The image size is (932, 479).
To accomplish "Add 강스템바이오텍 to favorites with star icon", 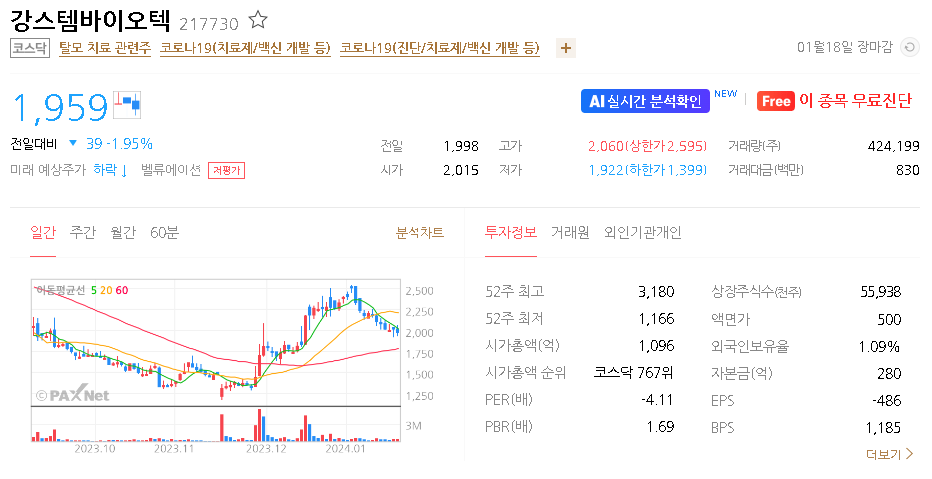I will [x=257, y=20].
